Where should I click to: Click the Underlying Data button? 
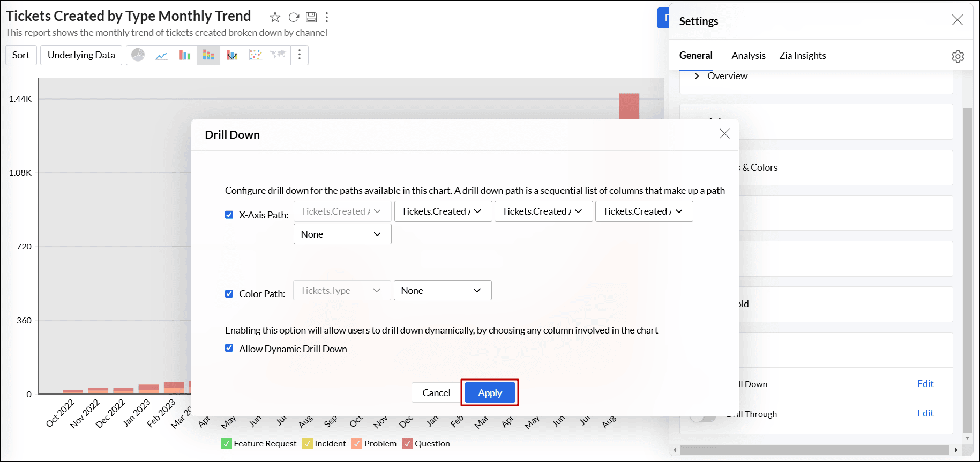pyautogui.click(x=81, y=55)
